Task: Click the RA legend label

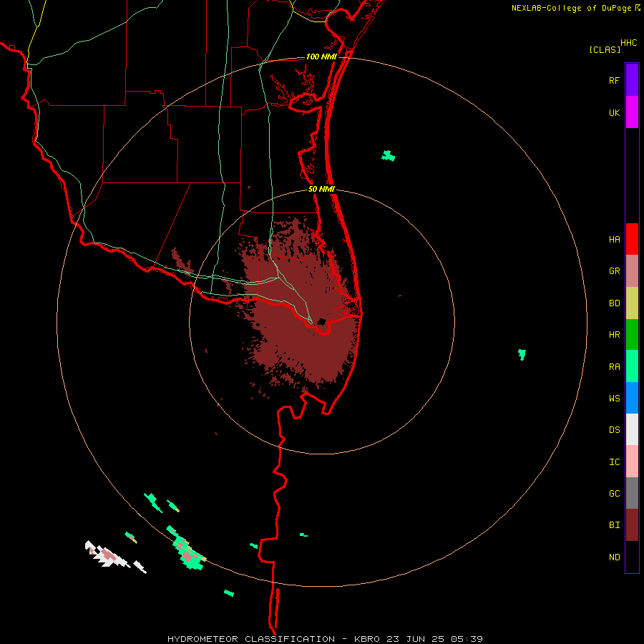Action: (614, 367)
